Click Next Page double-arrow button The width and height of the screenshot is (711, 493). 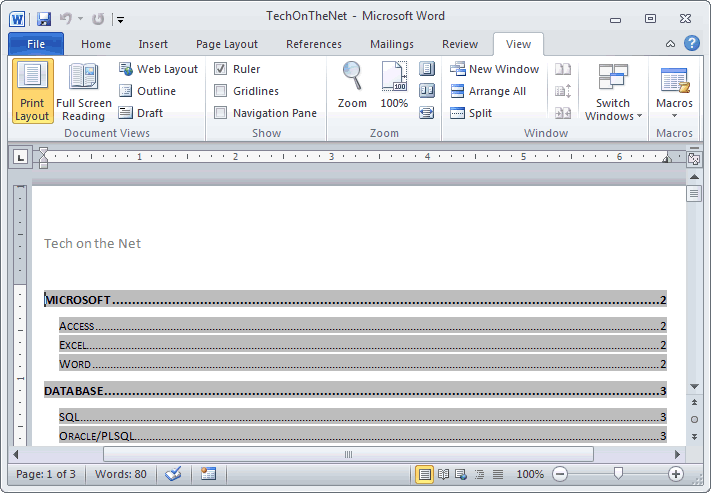click(694, 437)
